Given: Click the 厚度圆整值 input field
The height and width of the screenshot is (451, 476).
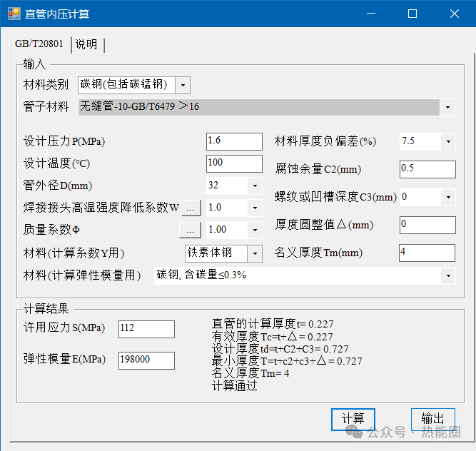Looking at the screenshot, I should (x=427, y=225).
